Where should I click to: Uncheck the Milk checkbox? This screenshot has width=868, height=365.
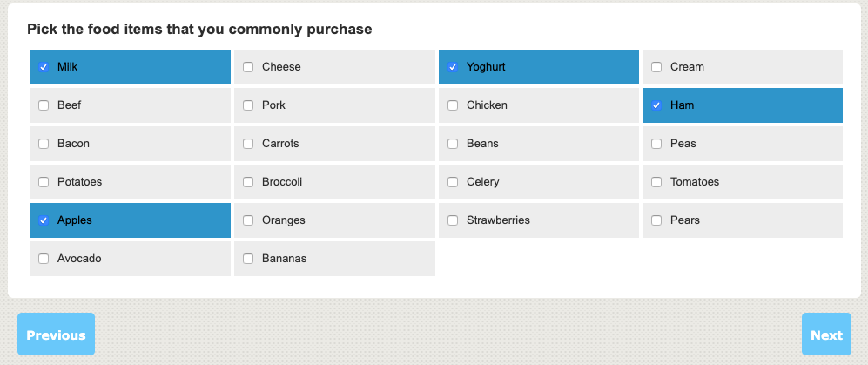tap(44, 67)
